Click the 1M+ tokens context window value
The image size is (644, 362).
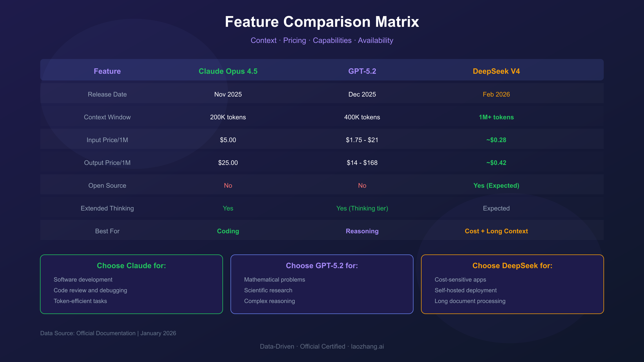(x=496, y=117)
